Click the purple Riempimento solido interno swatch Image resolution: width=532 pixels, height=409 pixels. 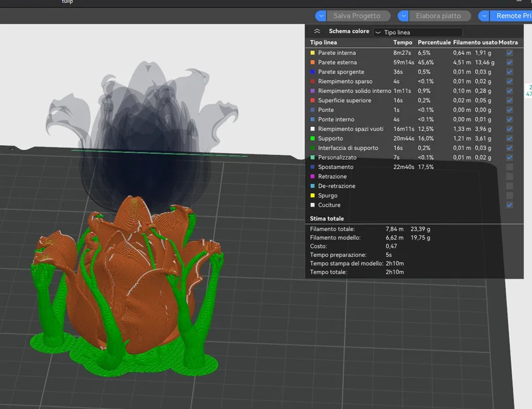tap(313, 91)
